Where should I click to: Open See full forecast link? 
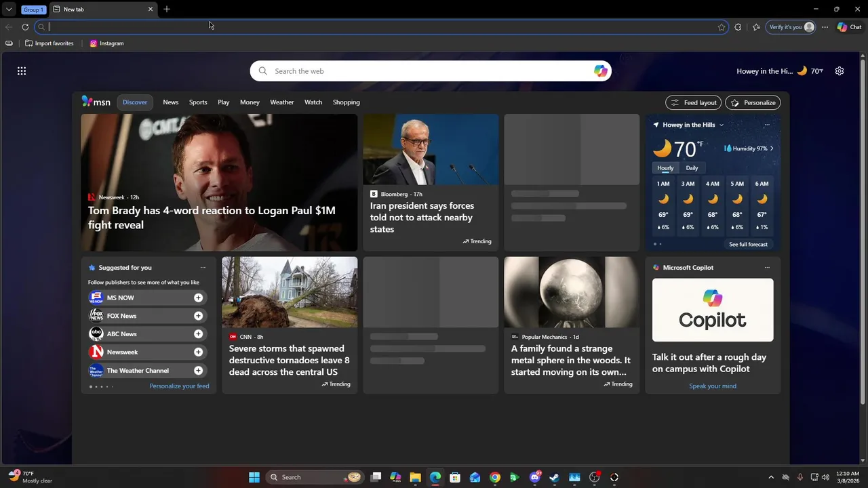coord(748,244)
